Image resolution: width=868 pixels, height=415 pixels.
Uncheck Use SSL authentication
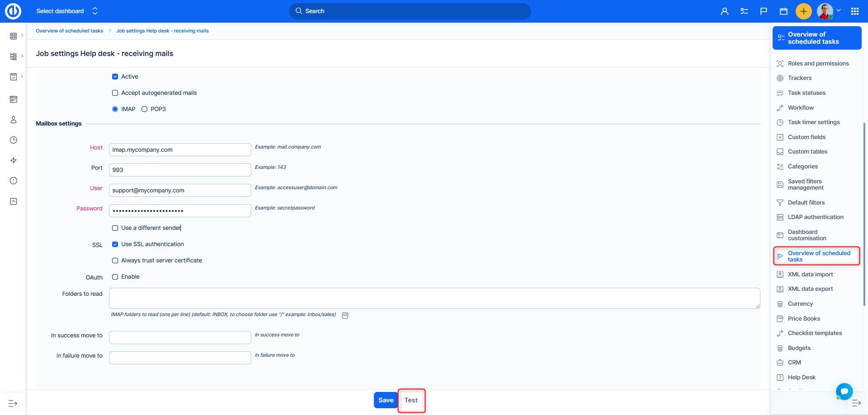click(115, 244)
